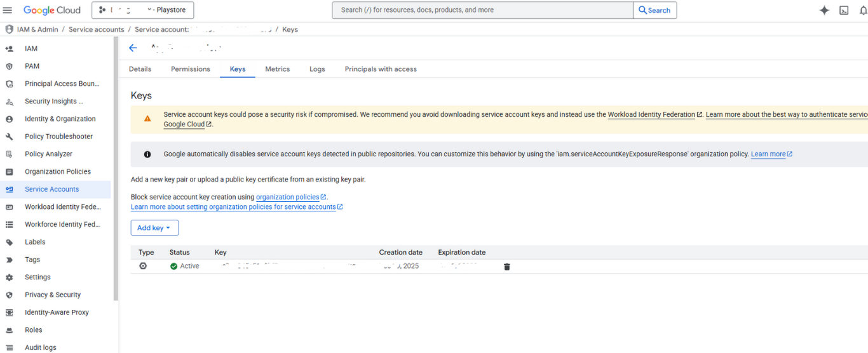The height and width of the screenshot is (353, 868).
Task: Open the Workload Identity Federation link
Action: click(651, 115)
